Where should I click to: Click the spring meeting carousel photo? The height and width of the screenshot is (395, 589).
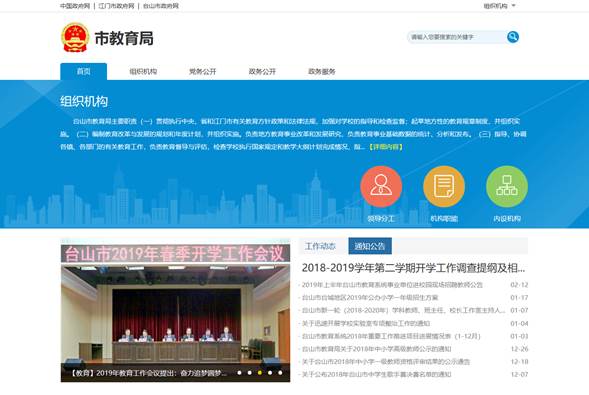point(175,311)
